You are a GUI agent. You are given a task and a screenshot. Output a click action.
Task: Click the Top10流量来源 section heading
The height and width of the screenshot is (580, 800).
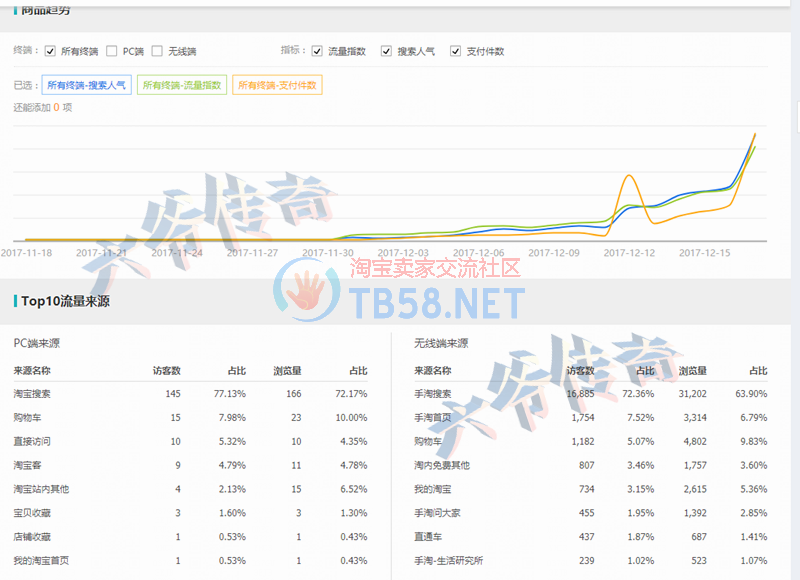coord(65,301)
